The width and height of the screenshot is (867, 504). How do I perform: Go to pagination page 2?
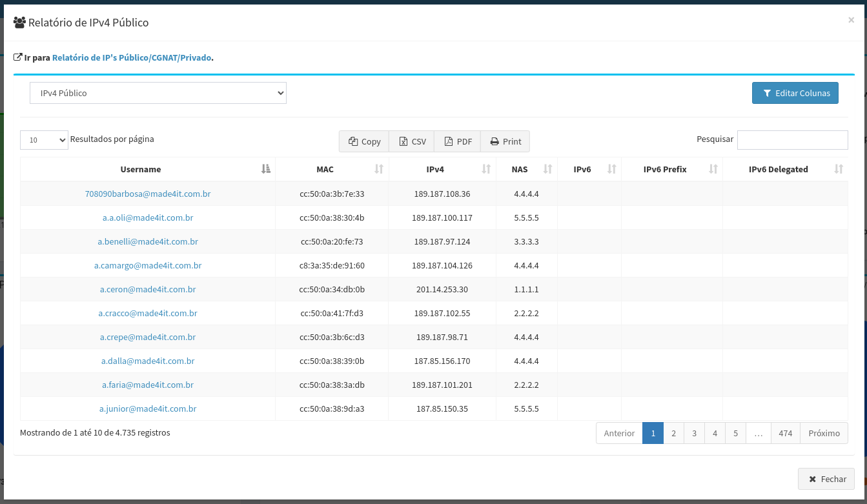click(673, 433)
